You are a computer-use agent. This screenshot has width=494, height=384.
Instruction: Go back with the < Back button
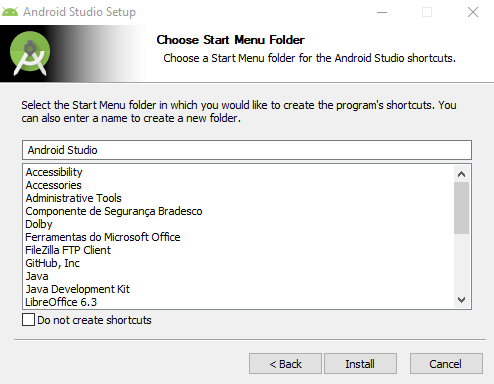click(x=285, y=364)
